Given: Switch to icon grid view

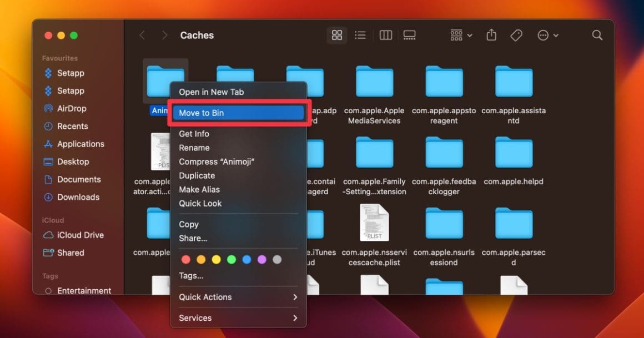Looking at the screenshot, I should tap(336, 35).
